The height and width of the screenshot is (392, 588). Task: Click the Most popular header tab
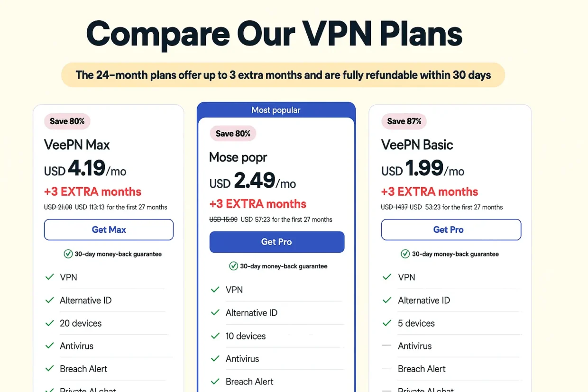pyautogui.click(x=276, y=110)
